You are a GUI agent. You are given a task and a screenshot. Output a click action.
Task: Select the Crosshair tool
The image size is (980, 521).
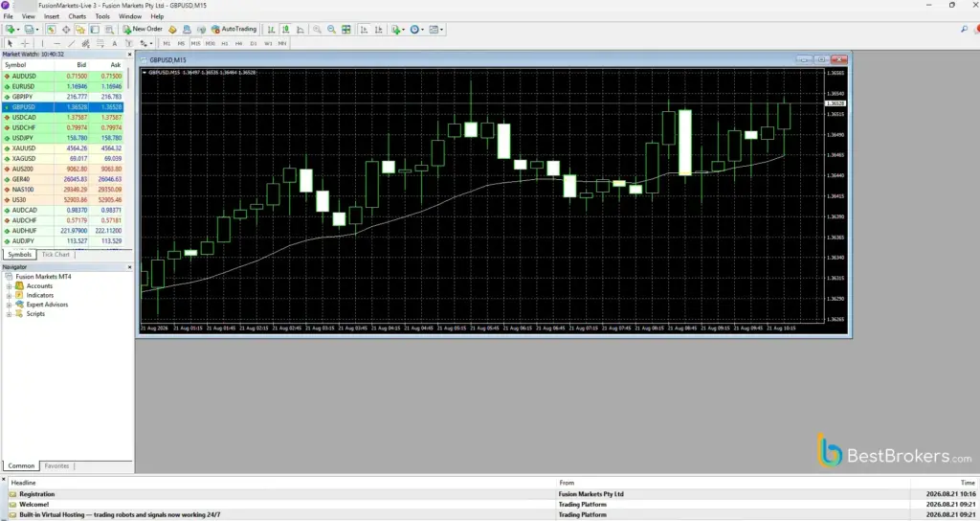pyautogui.click(x=25, y=43)
